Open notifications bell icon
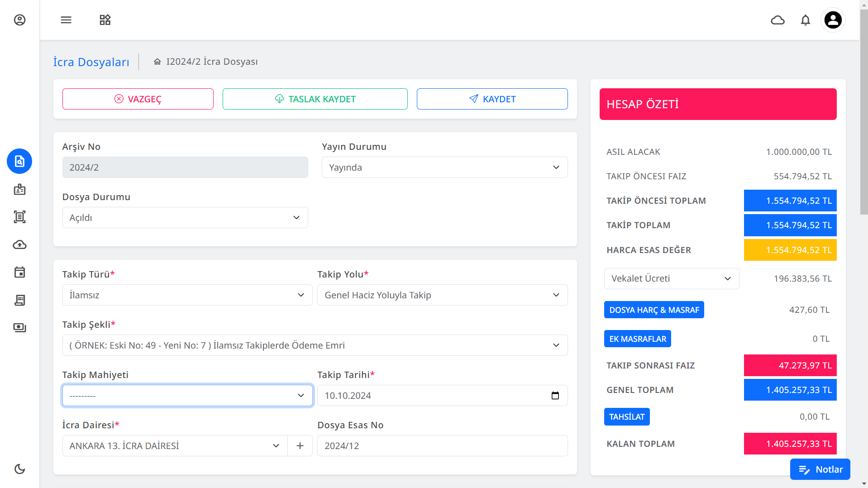 (x=805, y=20)
